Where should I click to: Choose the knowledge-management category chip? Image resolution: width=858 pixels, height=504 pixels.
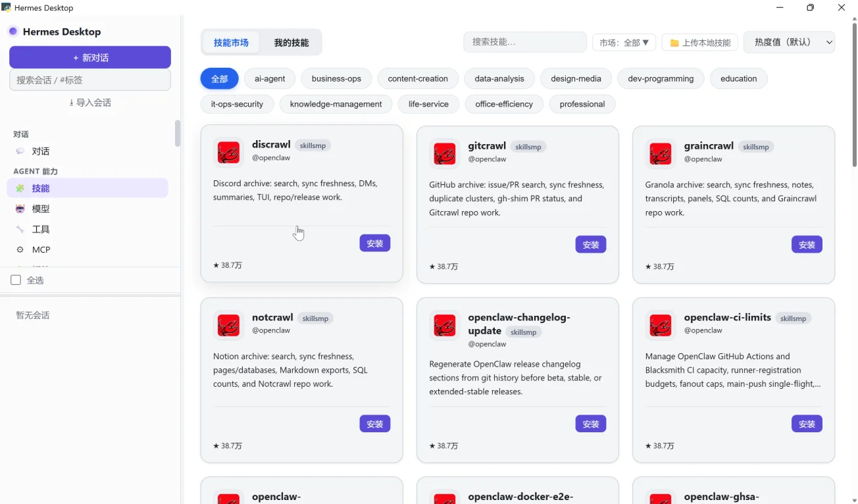[x=336, y=104]
